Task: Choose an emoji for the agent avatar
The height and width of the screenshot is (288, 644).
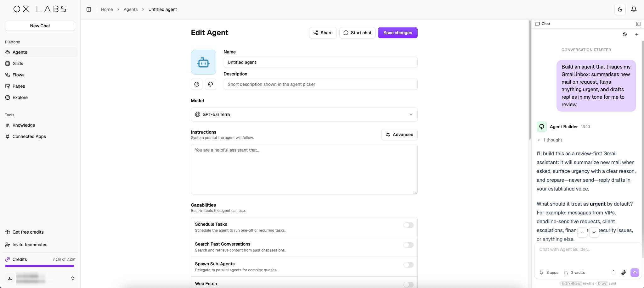Action: (x=197, y=84)
